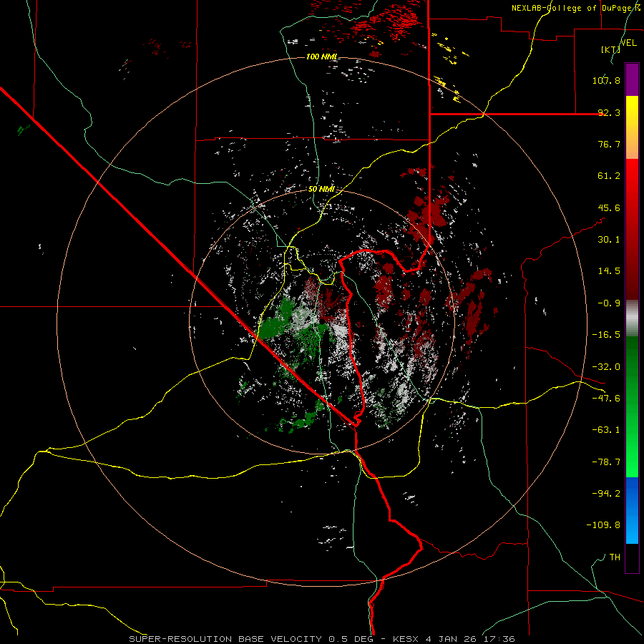Click the "SUPER-RESOLUTION BASE VELOCITY" caption text
The image size is (644, 644).
coord(227,639)
